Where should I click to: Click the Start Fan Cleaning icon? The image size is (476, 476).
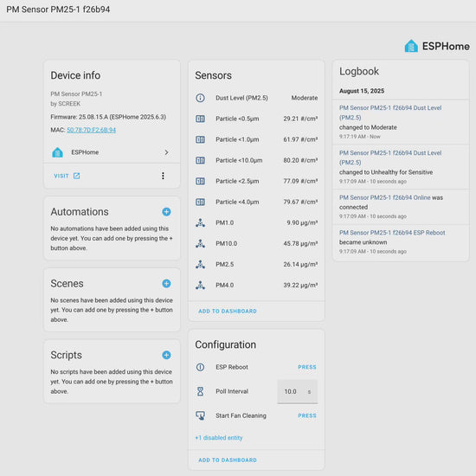tap(201, 415)
